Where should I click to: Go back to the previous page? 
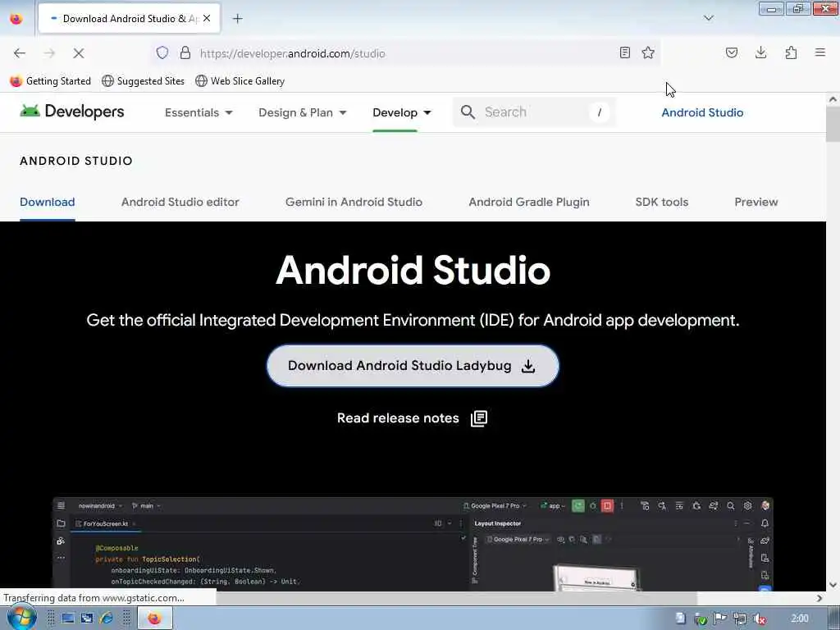click(x=20, y=53)
